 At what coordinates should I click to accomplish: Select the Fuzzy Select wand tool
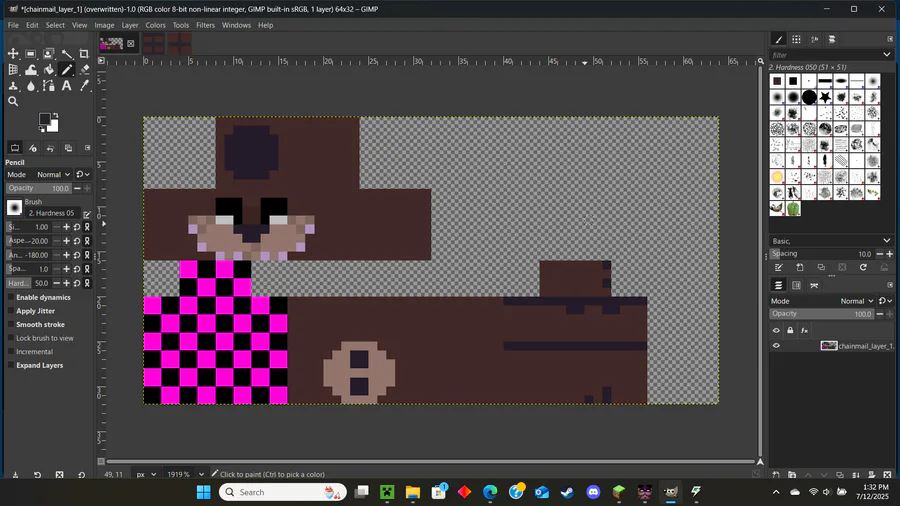(x=67, y=54)
